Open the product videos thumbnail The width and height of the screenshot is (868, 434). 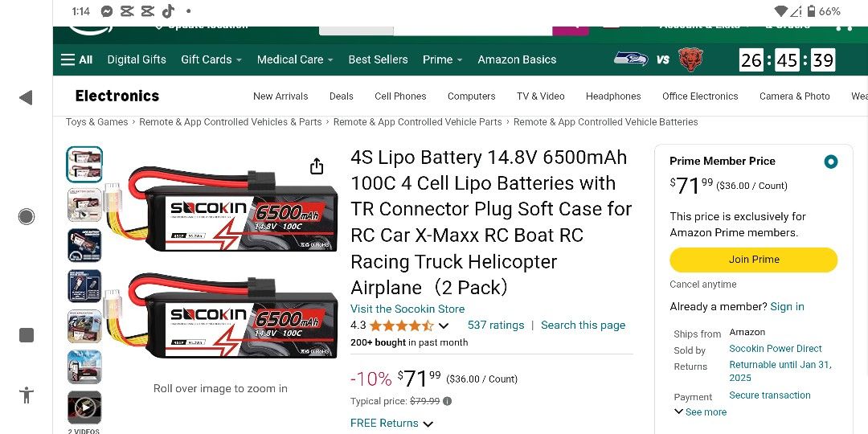point(84,407)
